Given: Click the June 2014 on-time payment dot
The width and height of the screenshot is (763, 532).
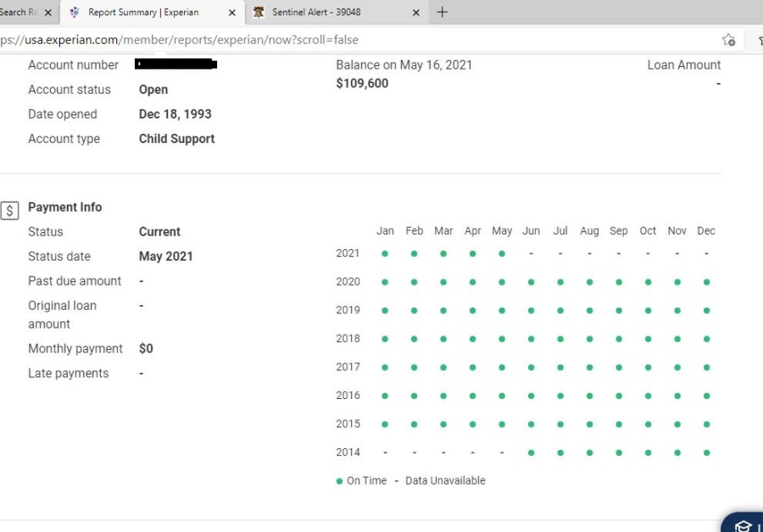Looking at the screenshot, I should [x=531, y=452].
